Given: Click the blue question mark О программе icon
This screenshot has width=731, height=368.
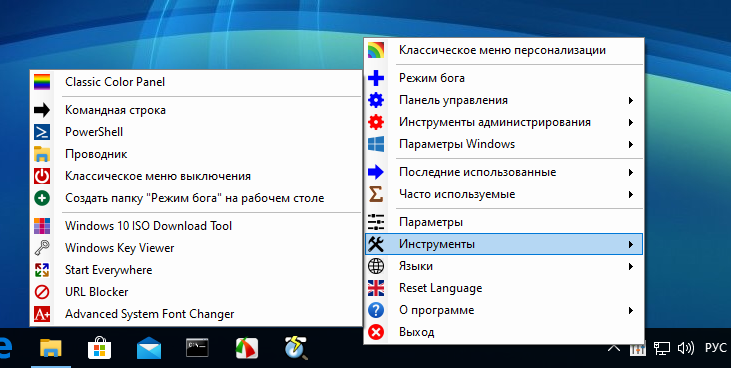Looking at the screenshot, I should pyautogui.click(x=376, y=310).
